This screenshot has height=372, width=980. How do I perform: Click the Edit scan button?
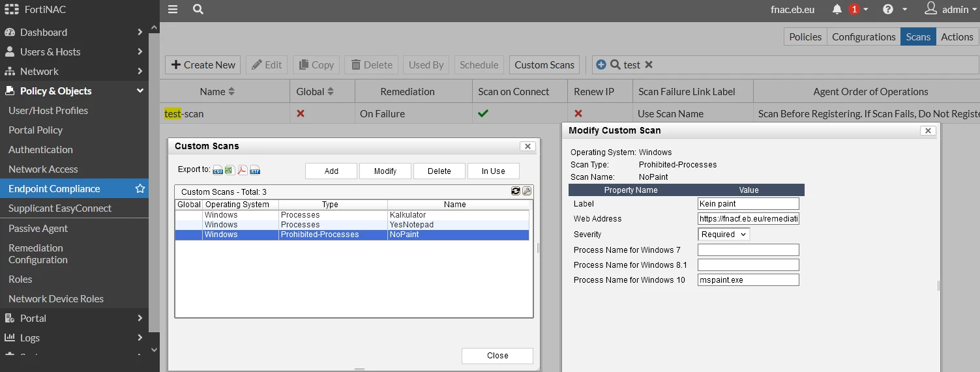267,64
